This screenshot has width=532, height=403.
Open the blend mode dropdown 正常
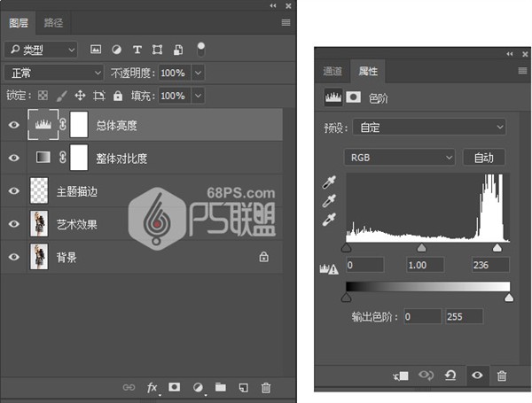pyautogui.click(x=53, y=73)
